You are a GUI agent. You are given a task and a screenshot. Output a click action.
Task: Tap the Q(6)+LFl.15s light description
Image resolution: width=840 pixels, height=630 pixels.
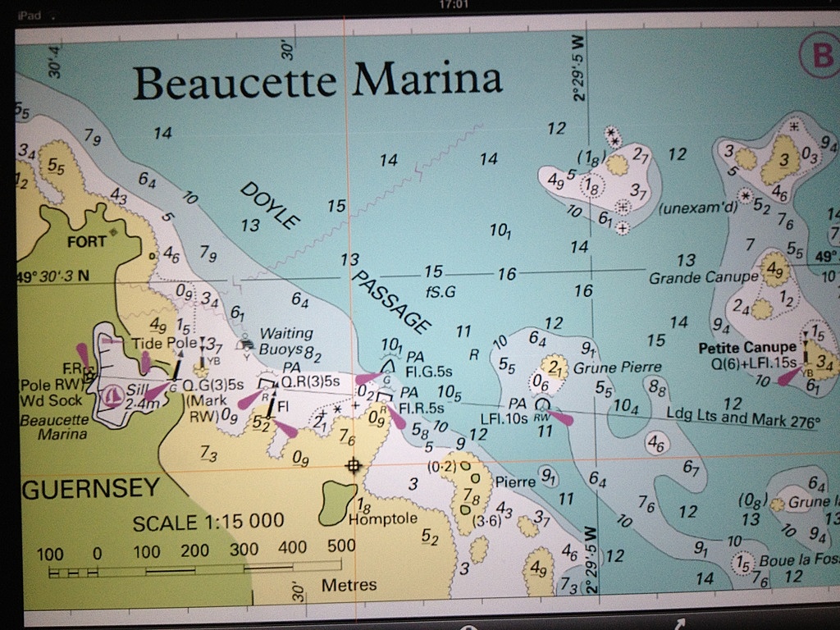coord(754,363)
